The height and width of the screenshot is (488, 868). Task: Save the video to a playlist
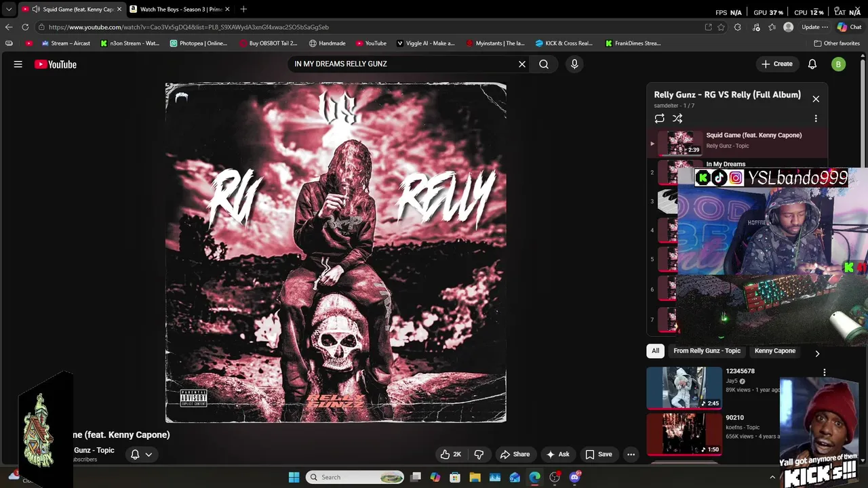pyautogui.click(x=599, y=454)
